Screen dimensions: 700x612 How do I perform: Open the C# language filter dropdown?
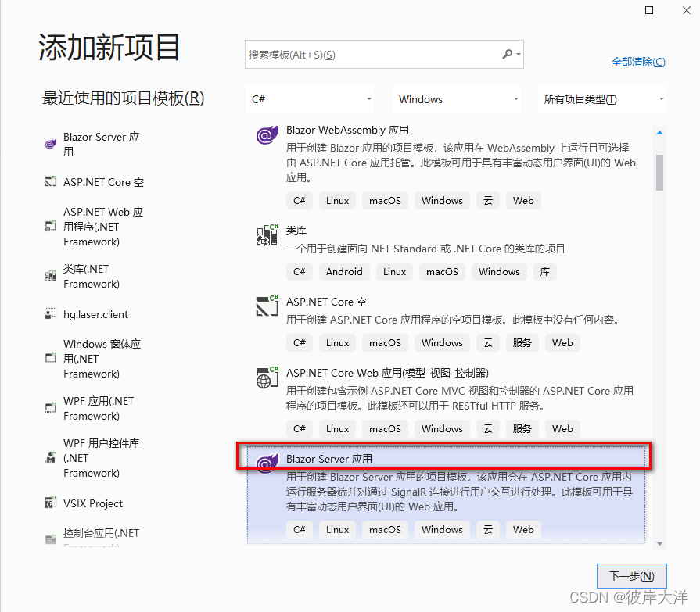click(x=310, y=99)
